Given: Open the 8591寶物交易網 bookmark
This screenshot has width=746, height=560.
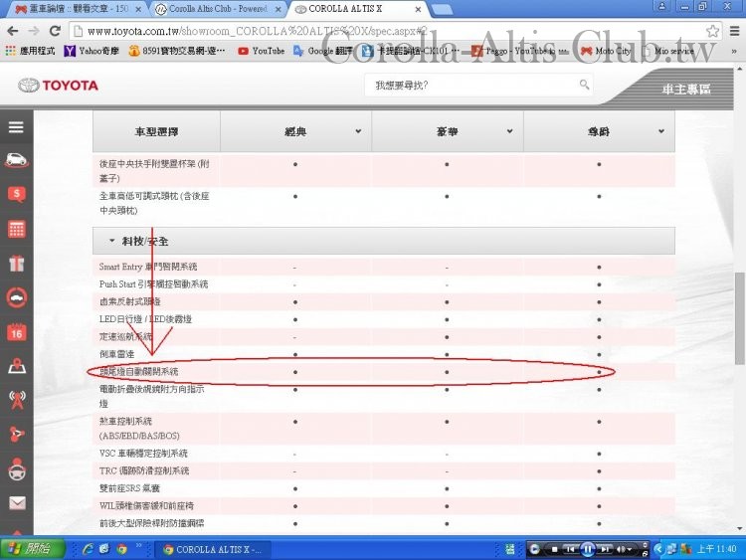Looking at the screenshot, I should (177, 51).
